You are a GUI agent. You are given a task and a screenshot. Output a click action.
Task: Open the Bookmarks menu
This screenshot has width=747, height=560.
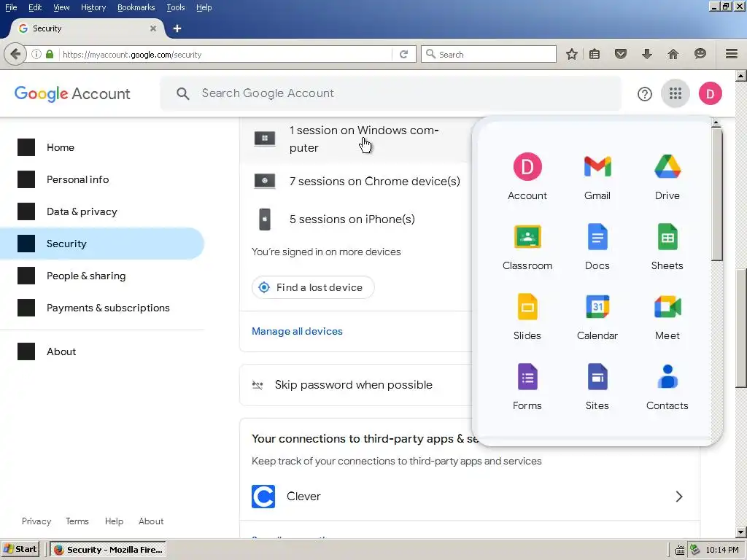coord(136,7)
